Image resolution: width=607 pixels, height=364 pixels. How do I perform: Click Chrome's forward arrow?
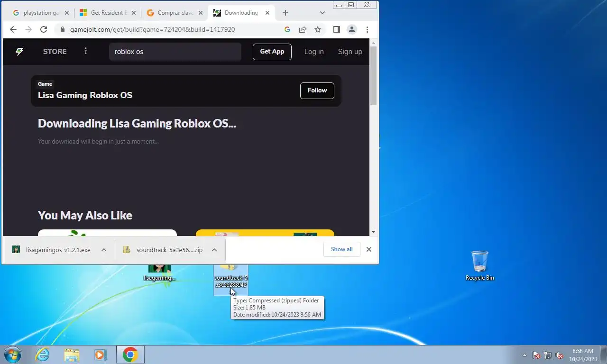(28, 29)
